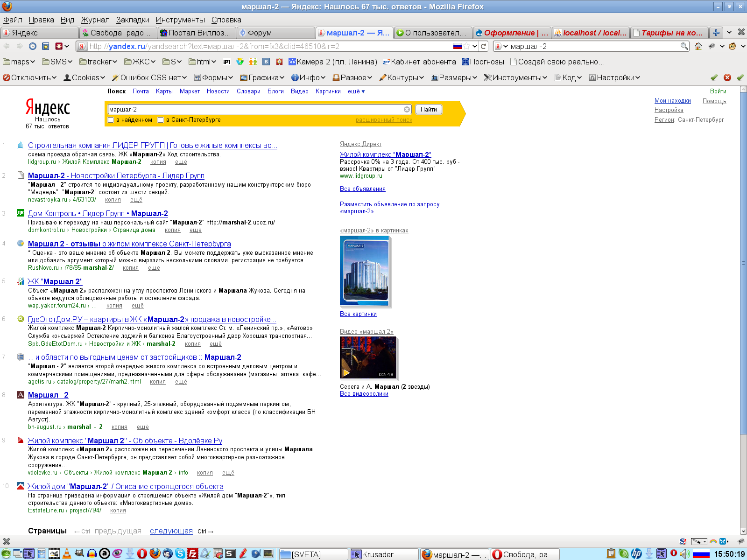Expand the maps bookmarks folder

point(19,62)
